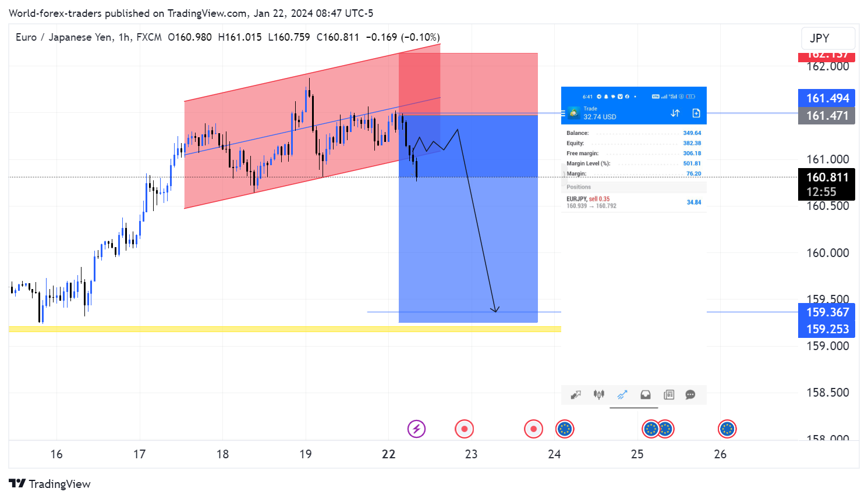Click the Margin value 76.20
This screenshot has height=499, width=868.
click(694, 174)
